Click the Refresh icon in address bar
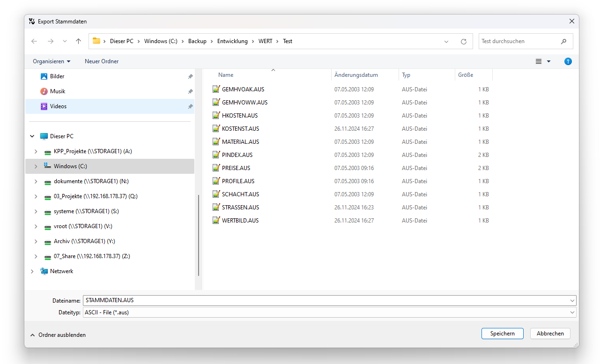Screen dimensions: 600x364 coord(464,41)
